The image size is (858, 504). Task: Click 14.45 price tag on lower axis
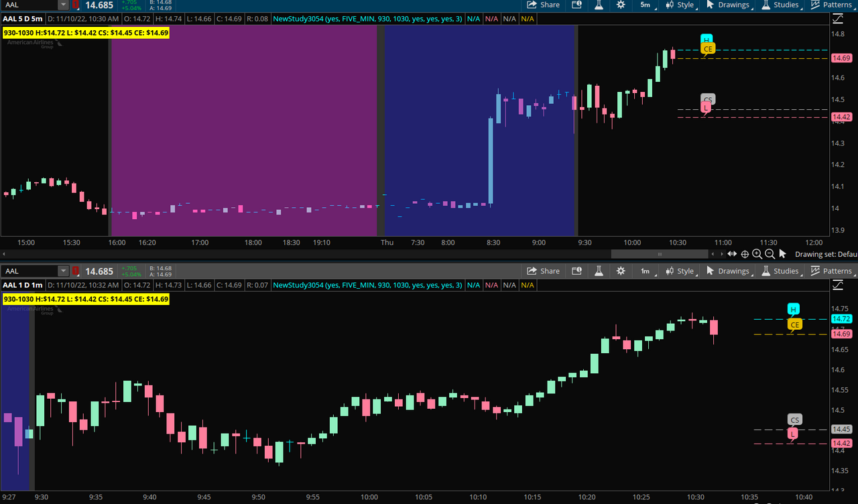(841, 429)
